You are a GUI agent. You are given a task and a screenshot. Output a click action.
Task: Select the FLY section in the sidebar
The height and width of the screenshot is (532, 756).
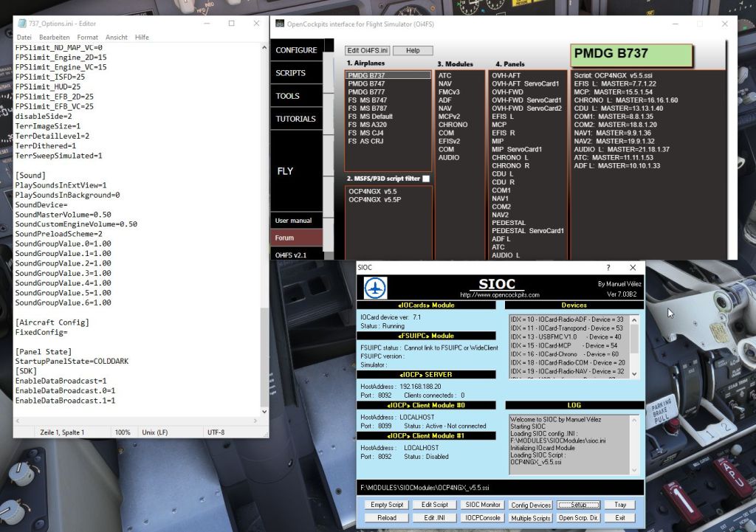(x=286, y=171)
